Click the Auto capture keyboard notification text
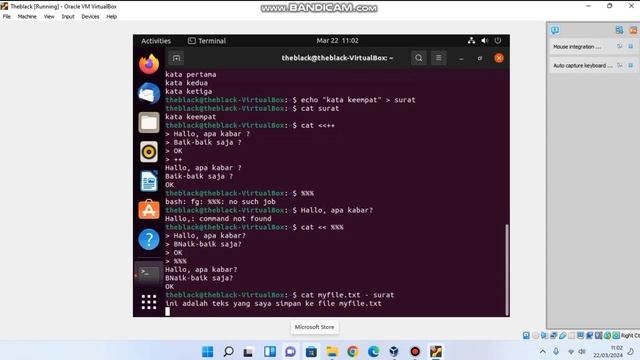The image size is (640, 360). pos(582,65)
